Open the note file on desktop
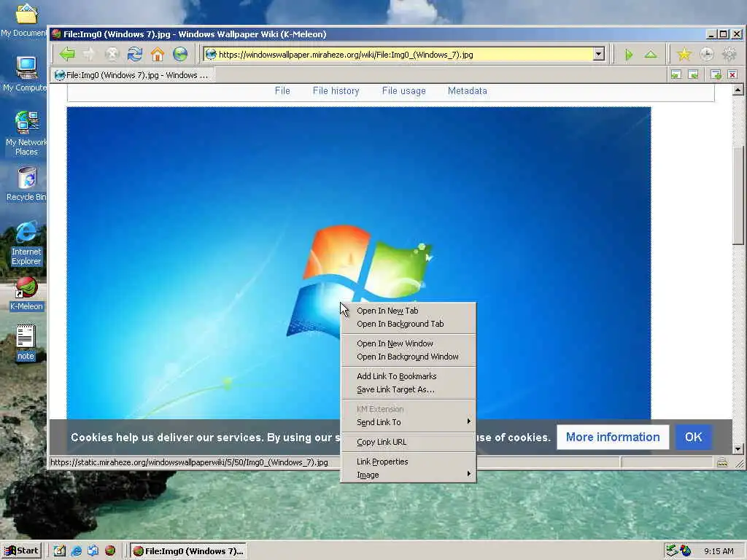The height and width of the screenshot is (560, 747). point(26,343)
